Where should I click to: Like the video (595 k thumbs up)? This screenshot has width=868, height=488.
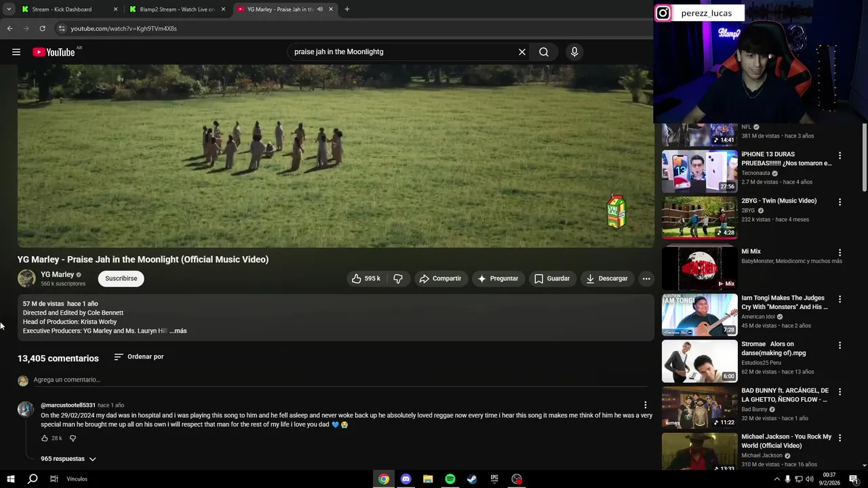coord(366,279)
